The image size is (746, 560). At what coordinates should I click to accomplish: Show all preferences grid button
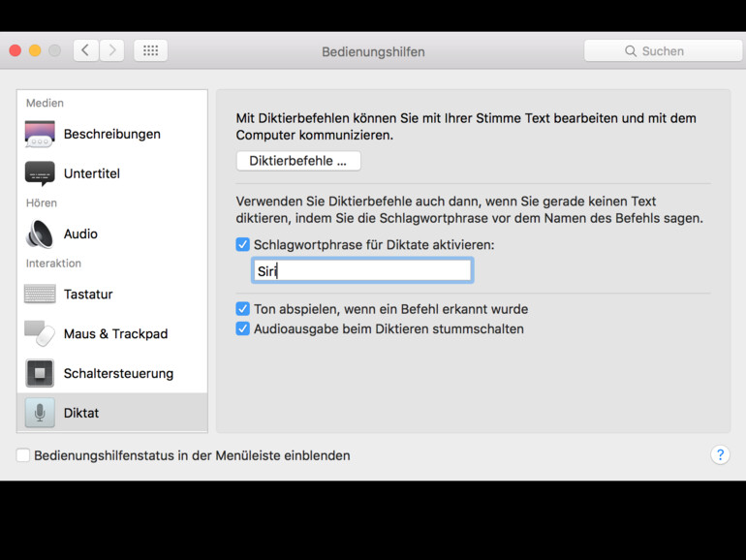click(150, 50)
